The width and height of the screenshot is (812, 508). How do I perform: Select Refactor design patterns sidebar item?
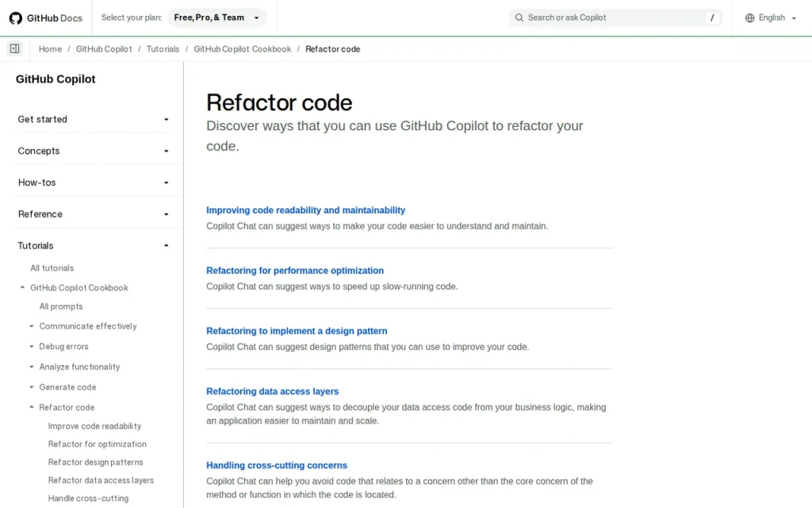pos(96,463)
